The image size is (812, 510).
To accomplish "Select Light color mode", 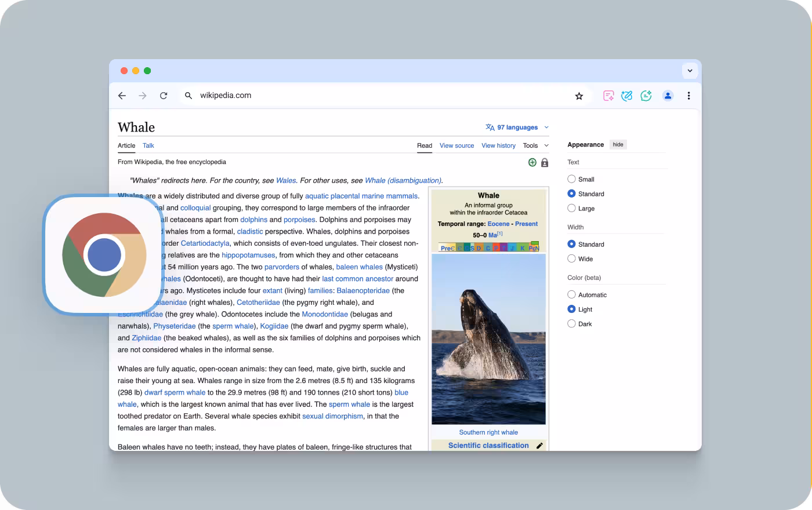I will [571, 309].
